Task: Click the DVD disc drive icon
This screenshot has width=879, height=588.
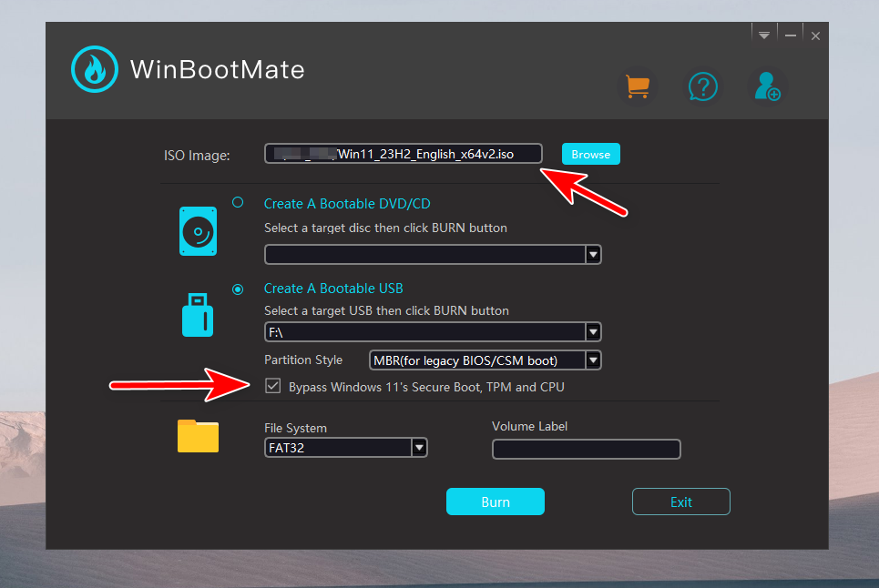Action: pos(198,231)
